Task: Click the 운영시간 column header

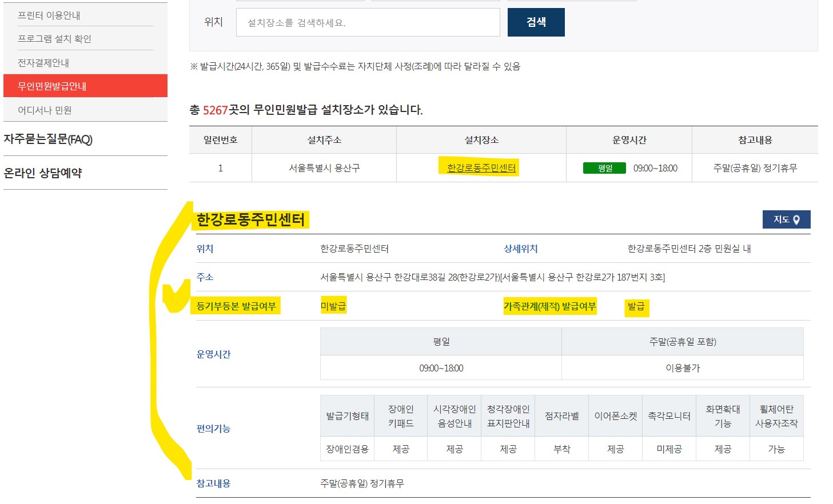Action: click(x=628, y=139)
